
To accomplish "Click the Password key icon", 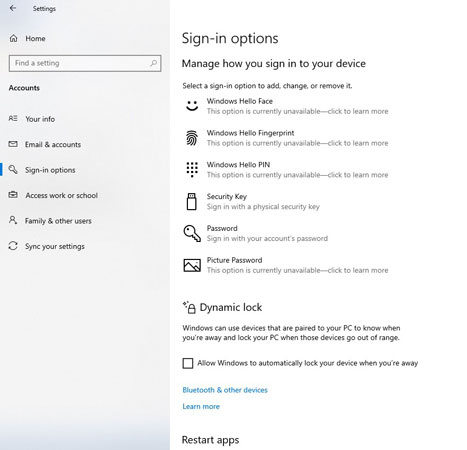I will (x=192, y=233).
